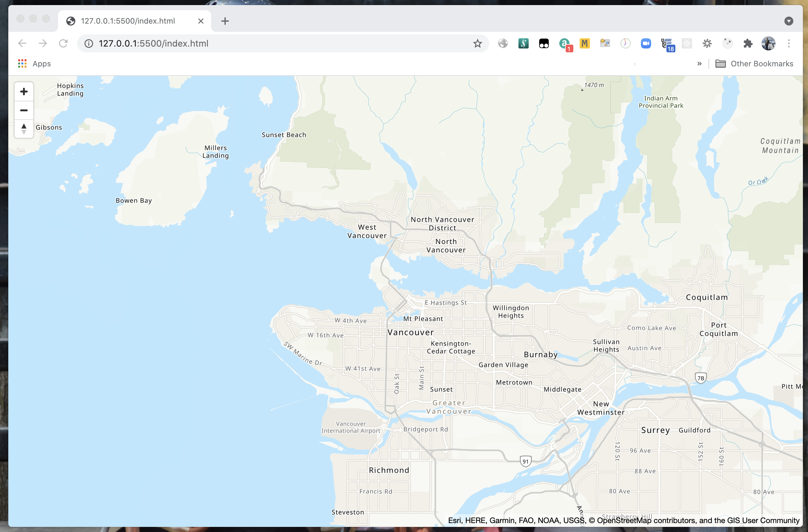Image resolution: width=808 pixels, height=532 pixels.
Task: Click the yellow M extension icon
Action: pyautogui.click(x=584, y=43)
